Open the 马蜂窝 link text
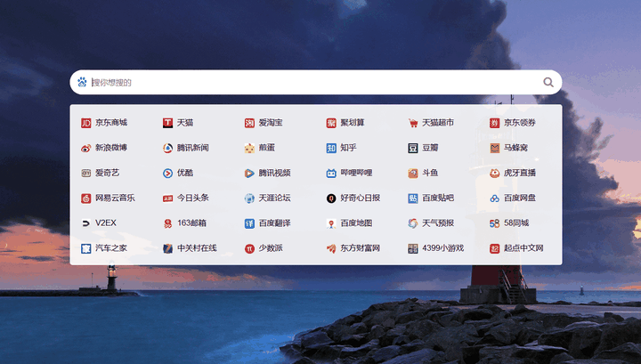 (x=515, y=148)
